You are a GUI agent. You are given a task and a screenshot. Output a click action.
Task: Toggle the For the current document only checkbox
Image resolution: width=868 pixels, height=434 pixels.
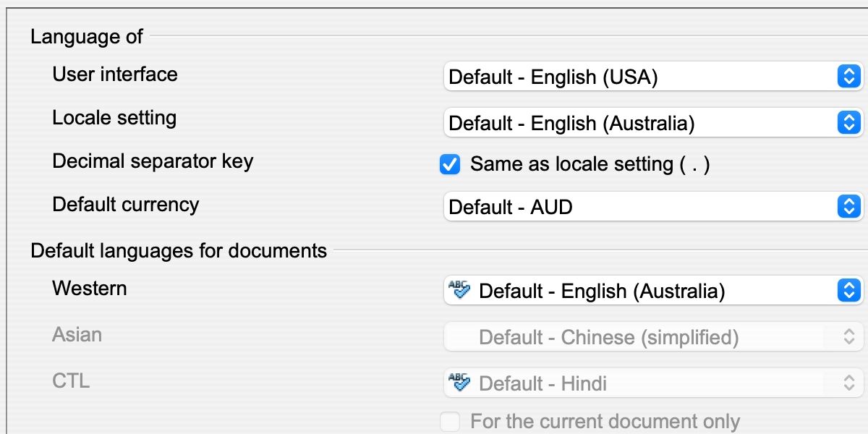[x=450, y=422]
